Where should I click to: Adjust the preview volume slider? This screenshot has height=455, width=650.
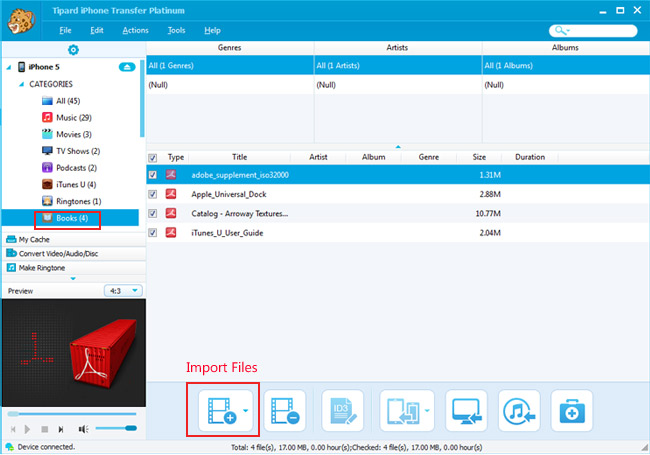(116, 428)
